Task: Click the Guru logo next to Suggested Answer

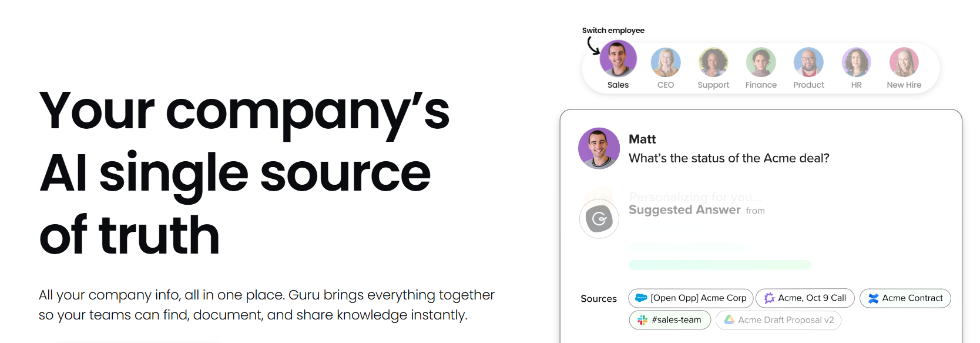Action: point(599,218)
